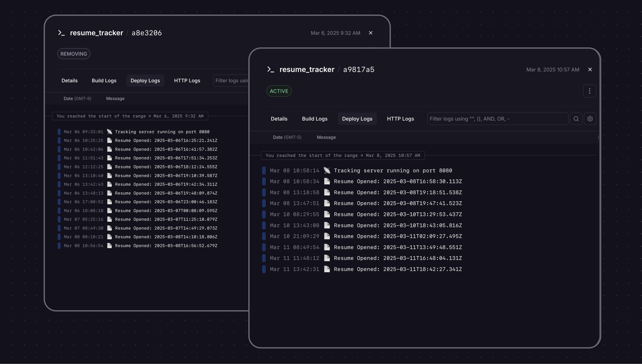Toggle the ACTIVE status badge
Image resolution: width=642 pixels, height=364 pixels.
click(279, 91)
